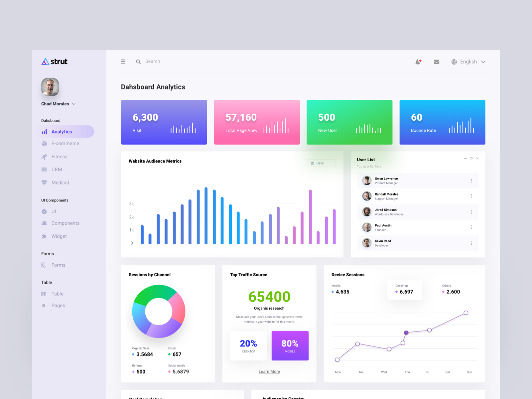Click the 20% Desktop tile
Image resolution: width=532 pixels, height=399 pixels.
tap(249, 346)
